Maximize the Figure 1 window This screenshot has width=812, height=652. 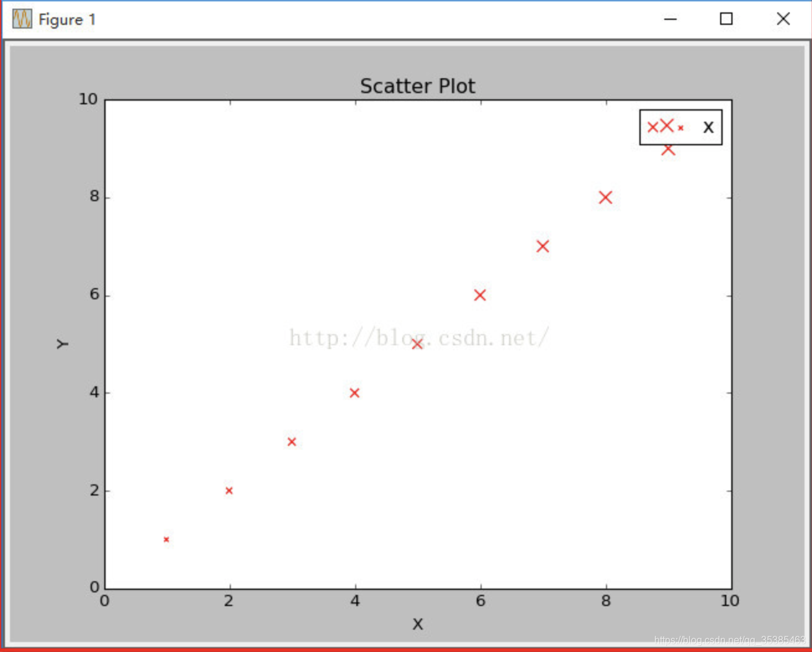point(726,19)
